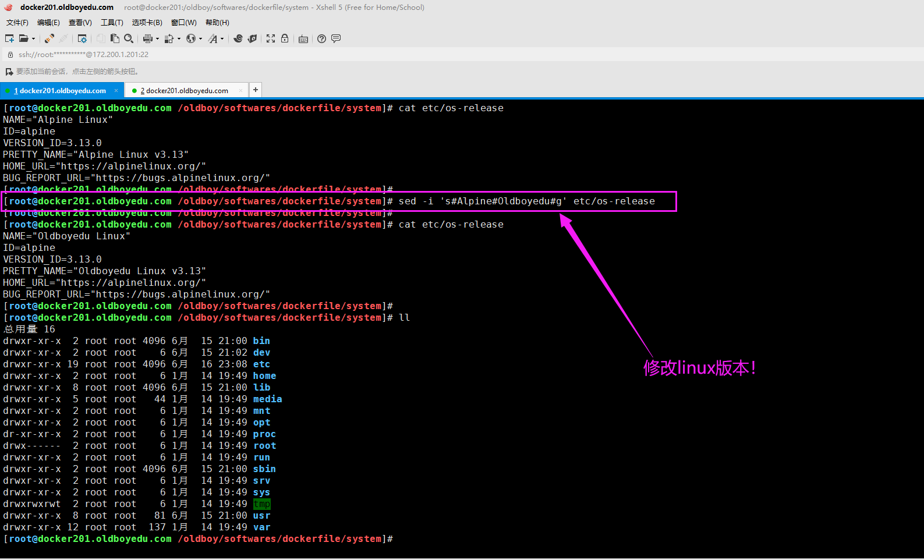This screenshot has height=560, width=924.
Task: Click the lock screen padlock icon
Action: pyautogui.click(x=285, y=38)
